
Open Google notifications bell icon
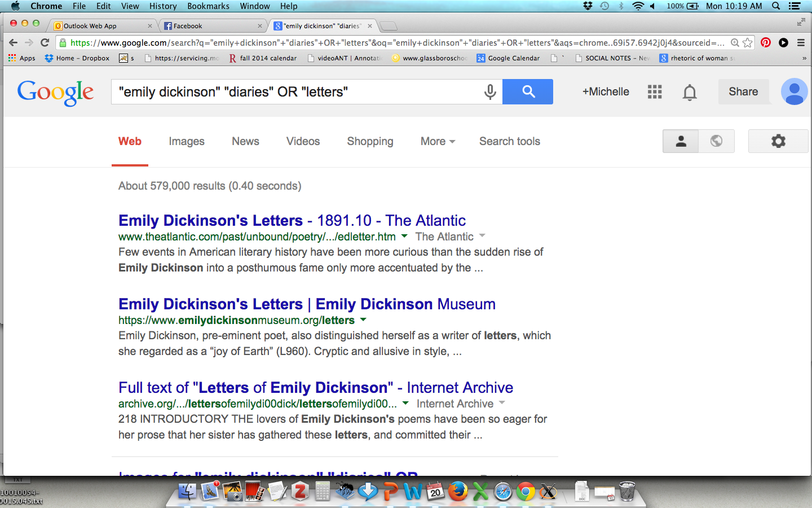tap(690, 92)
